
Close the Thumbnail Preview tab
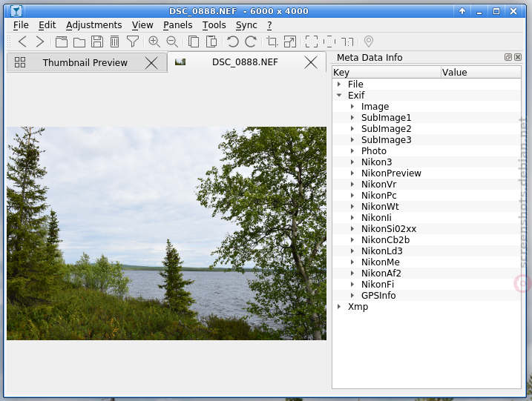pyautogui.click(x=151, y=63)
